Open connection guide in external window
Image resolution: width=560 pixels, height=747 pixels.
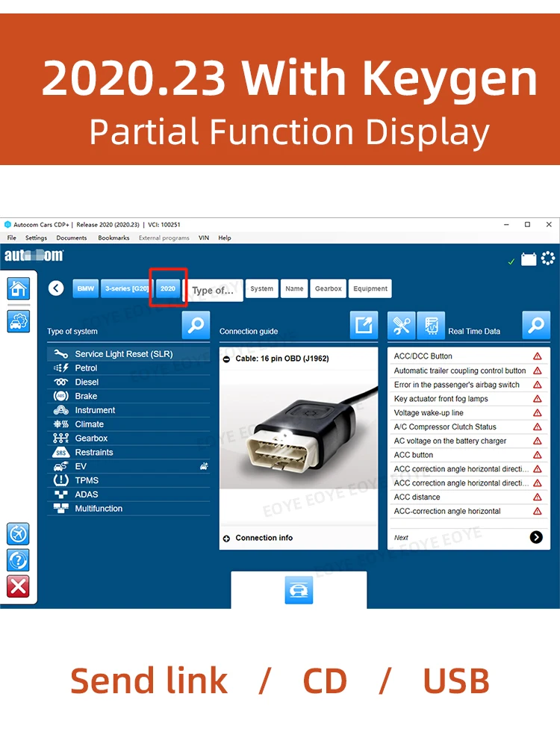[364, 326]
